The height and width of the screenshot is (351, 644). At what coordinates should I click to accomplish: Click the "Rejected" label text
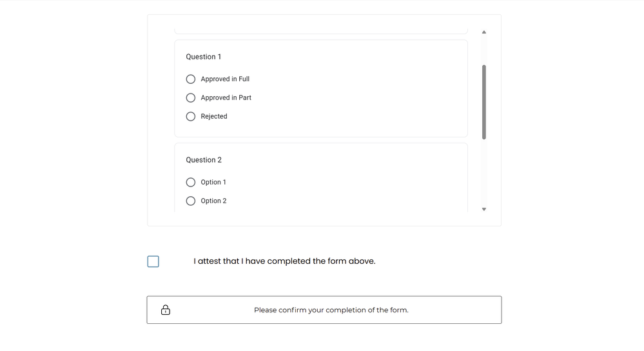[x=214, y=117]
